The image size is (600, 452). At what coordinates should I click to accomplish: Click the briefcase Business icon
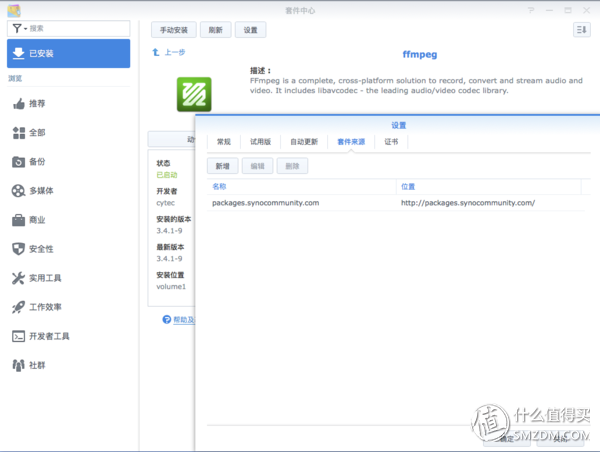(18, 220)
